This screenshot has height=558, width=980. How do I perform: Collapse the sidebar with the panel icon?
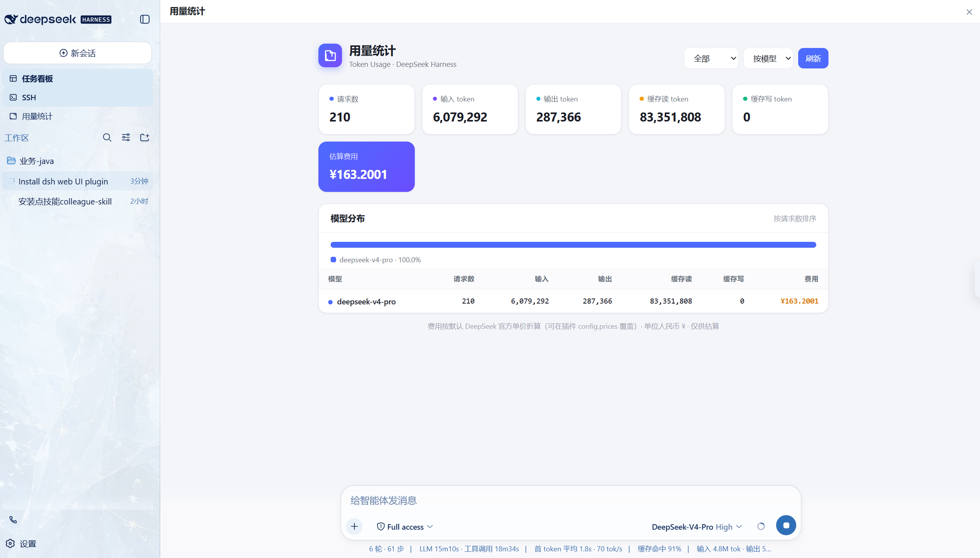click(145, 19)
